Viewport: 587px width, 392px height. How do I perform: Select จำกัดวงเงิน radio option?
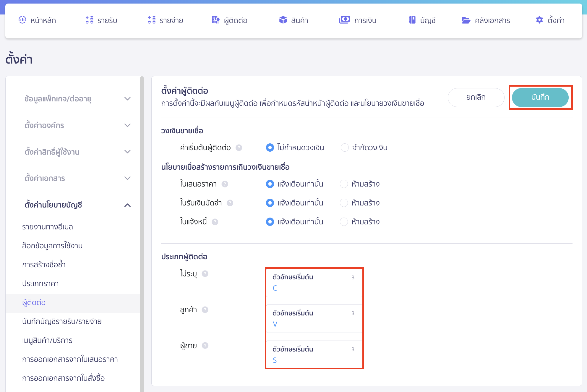point(344,148)
